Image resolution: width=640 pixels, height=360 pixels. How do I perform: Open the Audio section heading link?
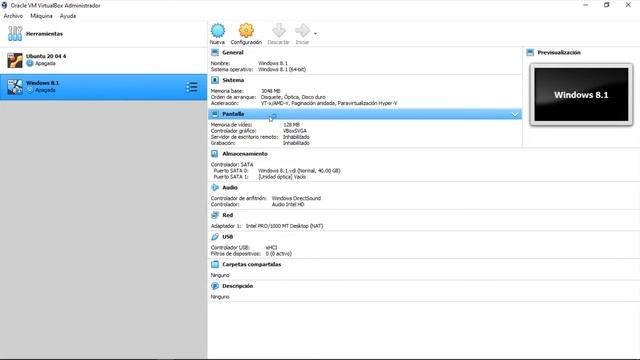click(230, 187)
